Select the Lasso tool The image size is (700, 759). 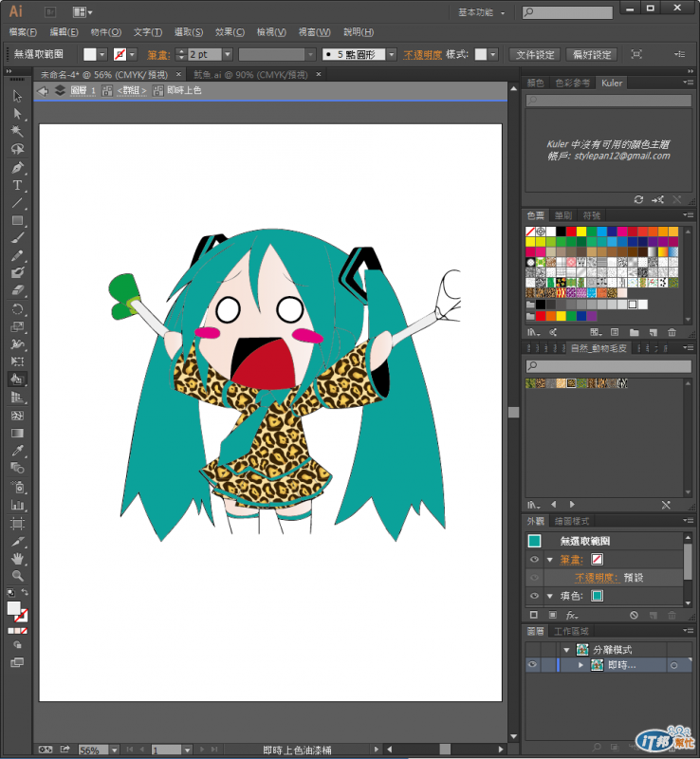tap(17, 149)
